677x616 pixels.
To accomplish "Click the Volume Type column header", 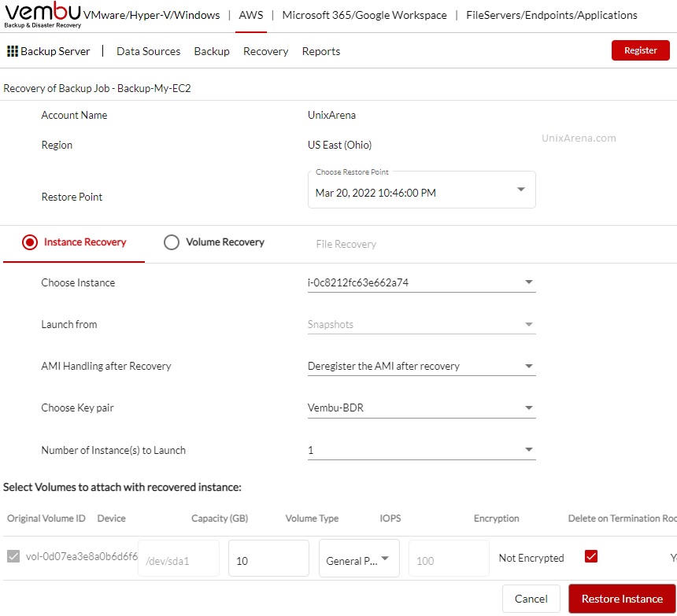I will click(312, 518).
